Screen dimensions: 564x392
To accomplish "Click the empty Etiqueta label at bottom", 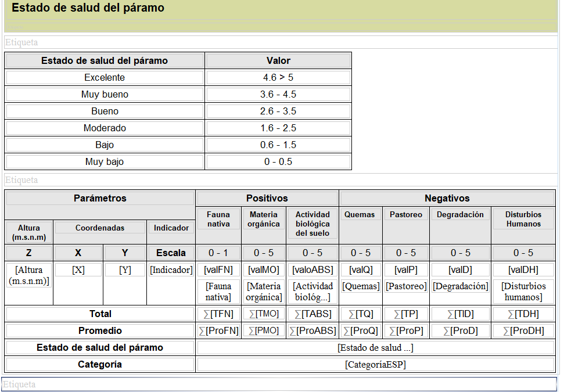I will [279, 384].
